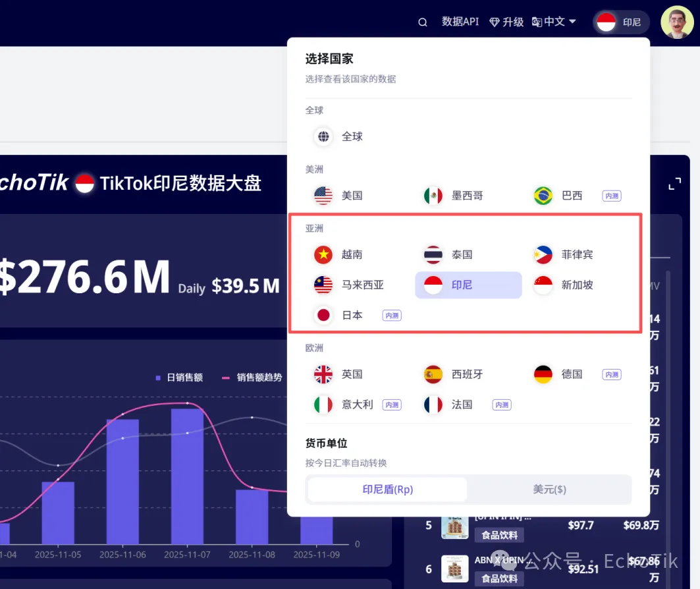The image size is (700, 589).
Task: Pick Vietnam from the Asia list
Action: (x=323, y=254)
